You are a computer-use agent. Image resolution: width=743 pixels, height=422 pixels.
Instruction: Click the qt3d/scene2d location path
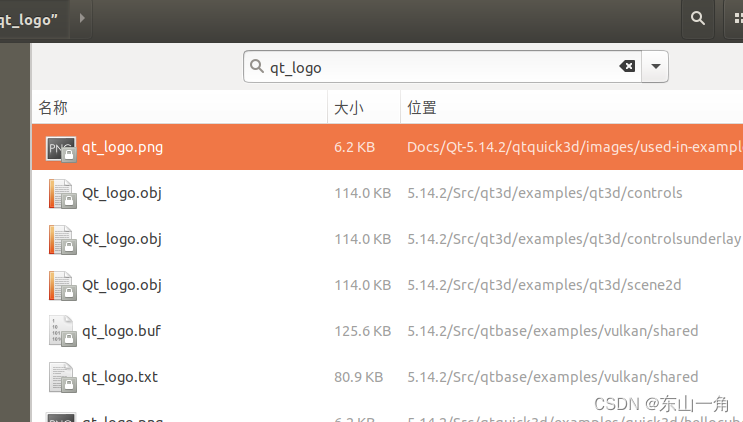(x=544, y=285)
